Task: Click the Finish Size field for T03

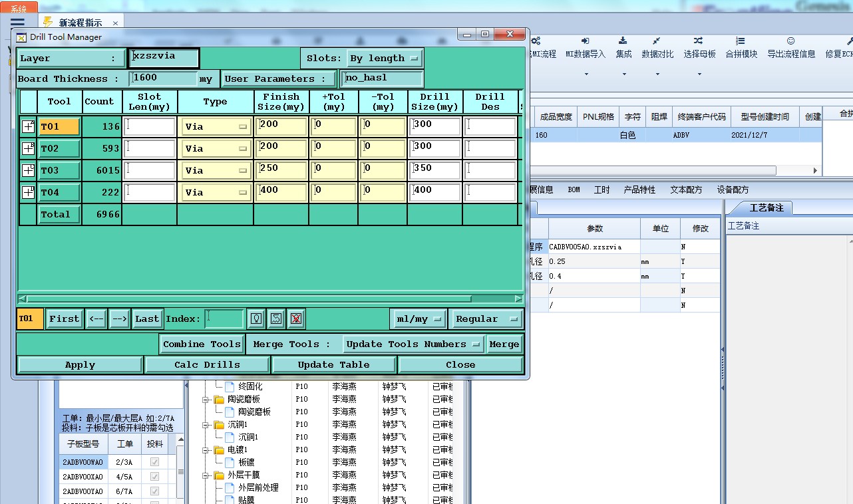Action: coord(281,170)
